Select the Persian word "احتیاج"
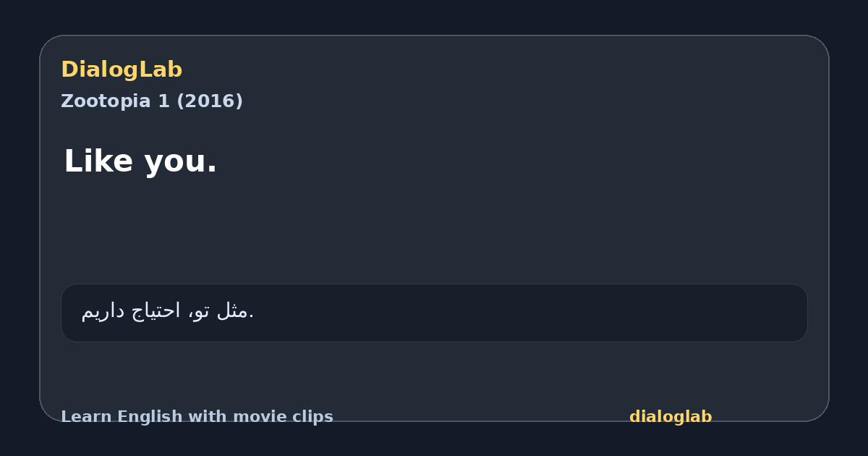Screen dimensions: 868x456 (x=158, y=312)
